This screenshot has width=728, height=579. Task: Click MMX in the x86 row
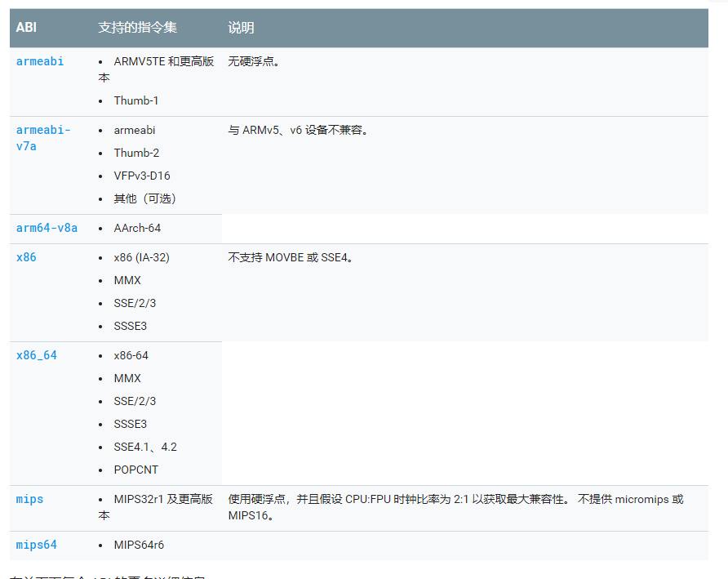pos(127,280)
